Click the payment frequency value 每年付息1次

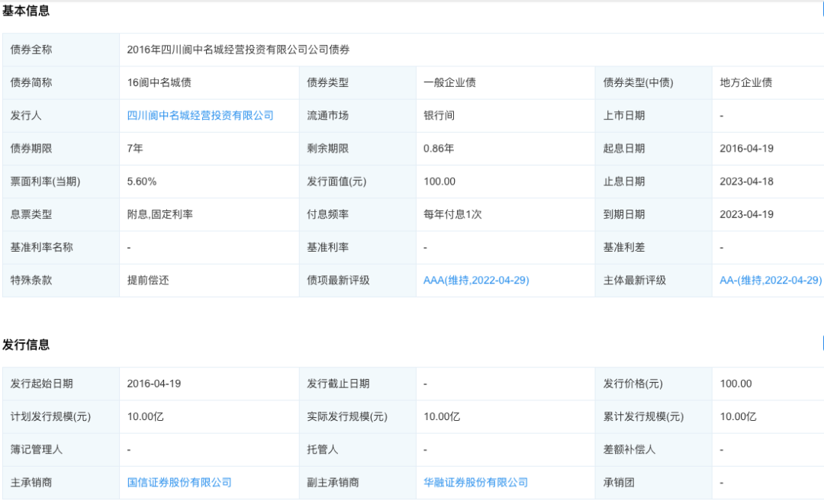coord(453,214)
